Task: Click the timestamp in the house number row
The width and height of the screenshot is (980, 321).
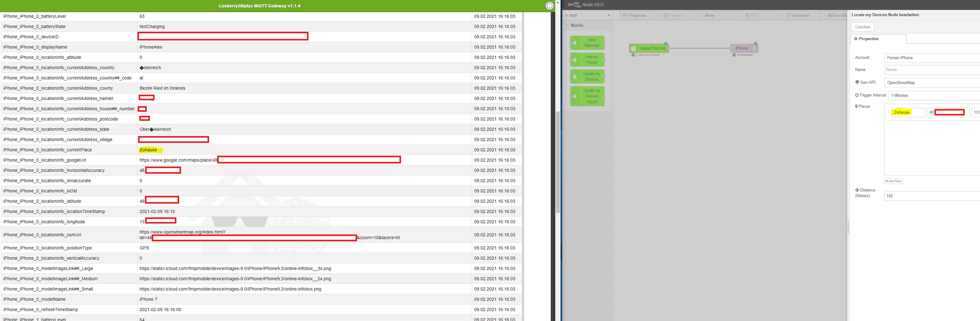Action: (495, 109)
